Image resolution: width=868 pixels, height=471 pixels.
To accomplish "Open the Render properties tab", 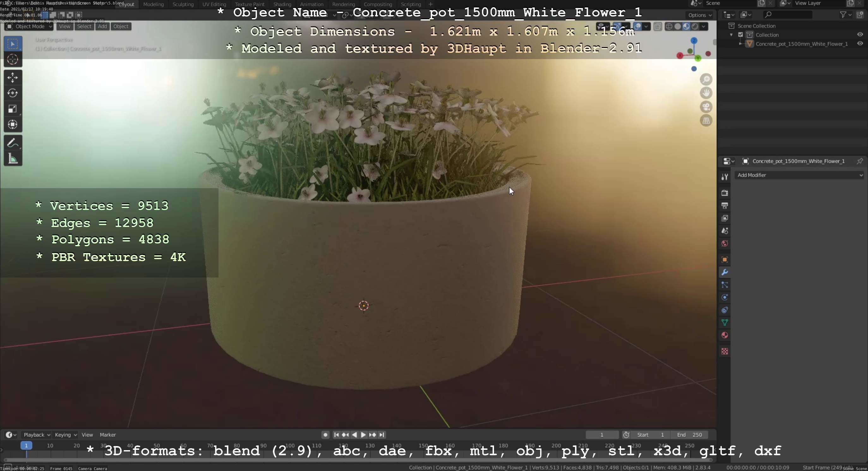I will click(725, 193).
